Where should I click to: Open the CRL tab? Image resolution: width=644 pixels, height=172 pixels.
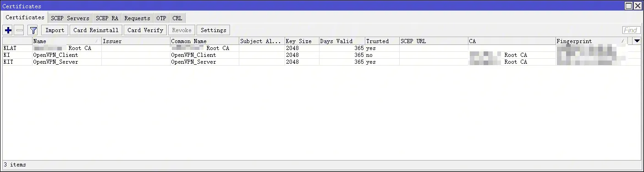[x=177, y=18]
